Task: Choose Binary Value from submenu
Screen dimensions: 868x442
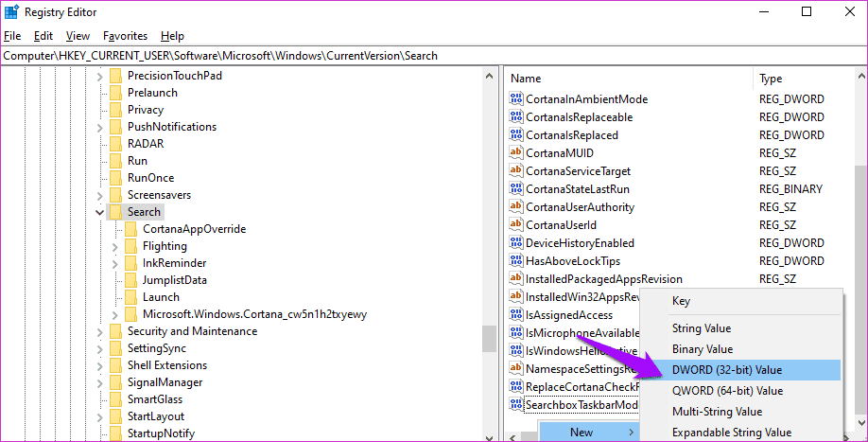Action: (x=740, y=349)
